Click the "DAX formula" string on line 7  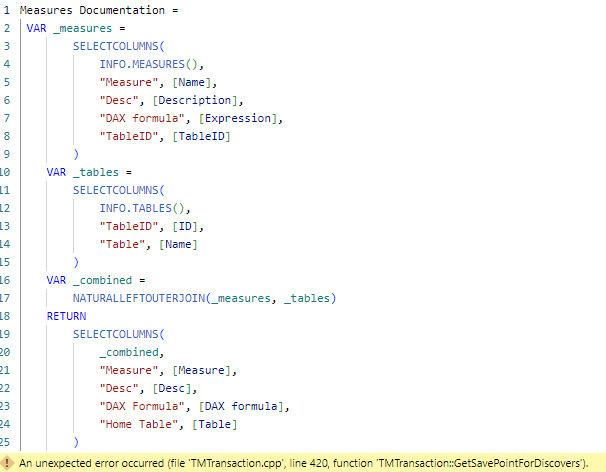tap(142, 118)
